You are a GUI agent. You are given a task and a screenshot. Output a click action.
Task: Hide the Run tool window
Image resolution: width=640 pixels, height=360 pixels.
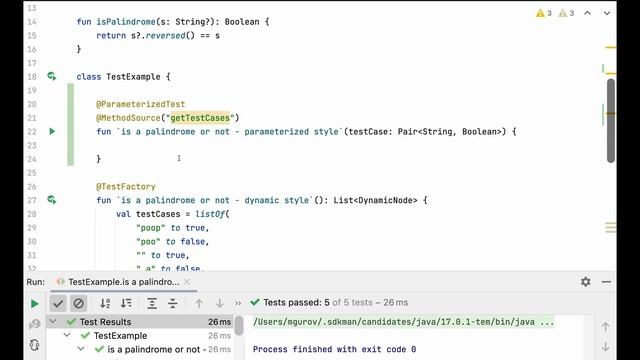click(606, 282)
